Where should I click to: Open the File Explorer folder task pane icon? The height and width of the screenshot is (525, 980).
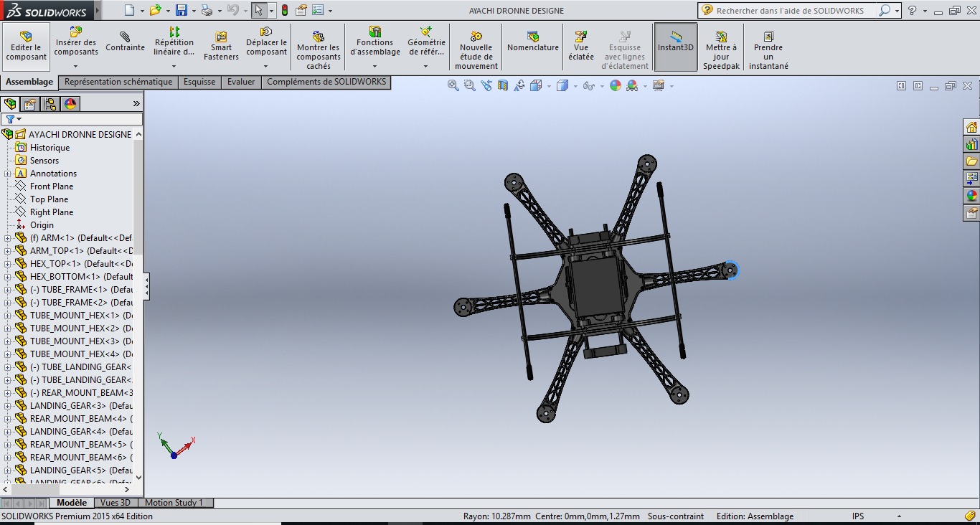[x=971, y=161]
